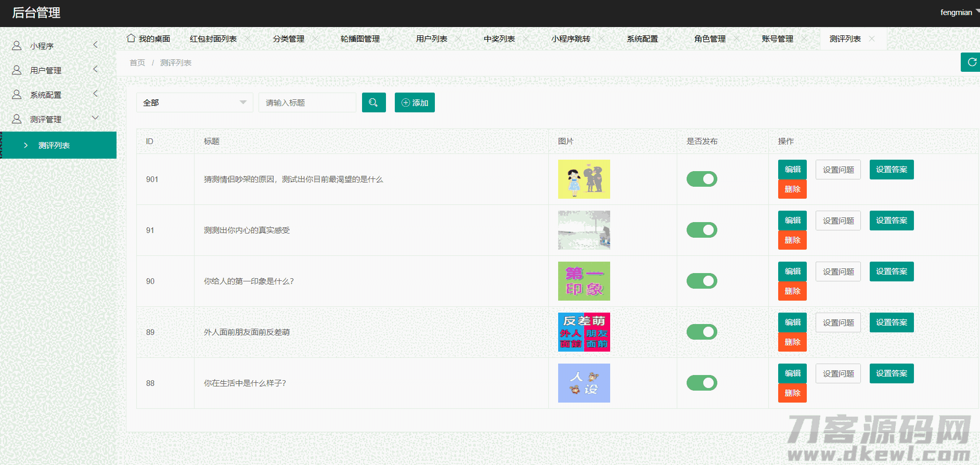Click 设置问题 for row ID 91

(x=838, y=221)
